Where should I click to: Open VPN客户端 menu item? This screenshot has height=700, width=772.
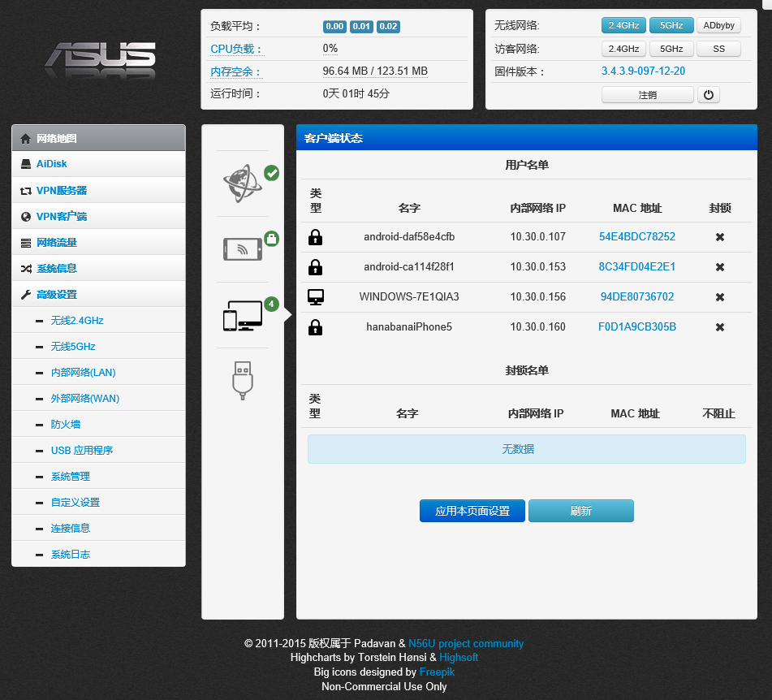98,216
